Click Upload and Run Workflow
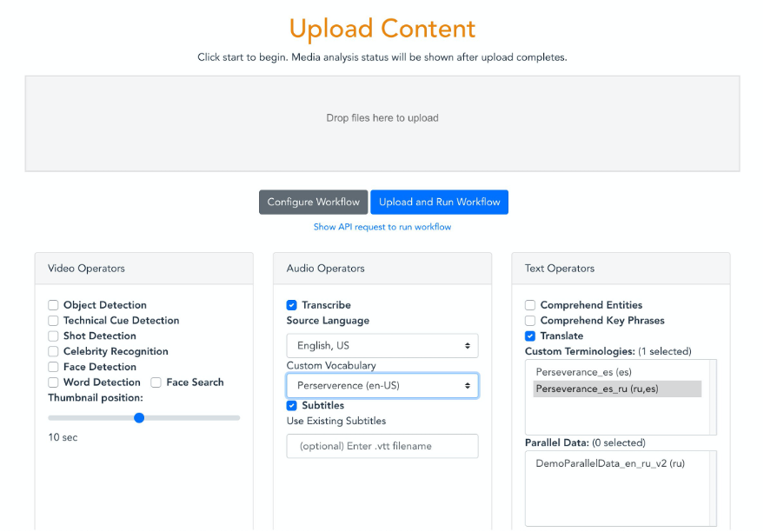 pyautogui.click(x=439, y=202)
